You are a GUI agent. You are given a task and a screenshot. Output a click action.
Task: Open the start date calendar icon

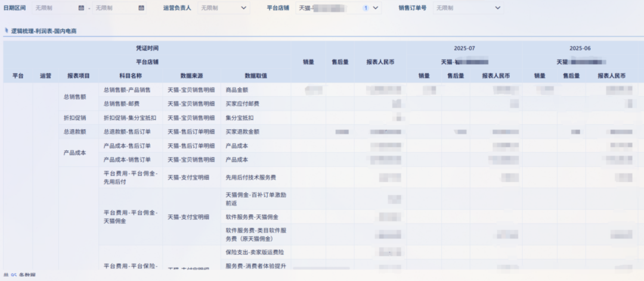point(81,8)
